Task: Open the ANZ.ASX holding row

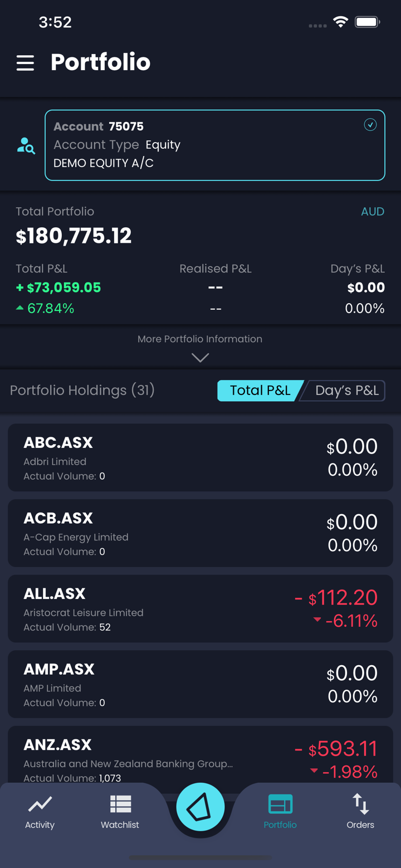Action: [x=200, y=757]
